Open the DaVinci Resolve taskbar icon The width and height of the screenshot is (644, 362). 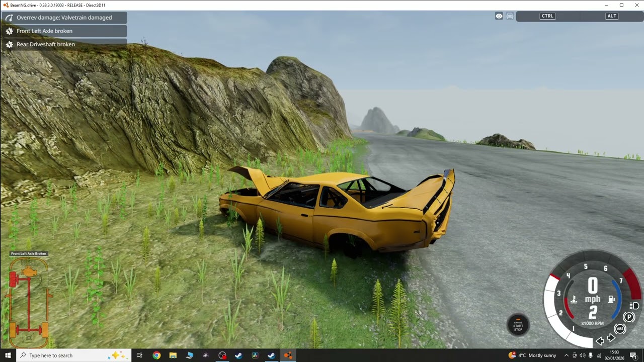click(x=255, y=355)
